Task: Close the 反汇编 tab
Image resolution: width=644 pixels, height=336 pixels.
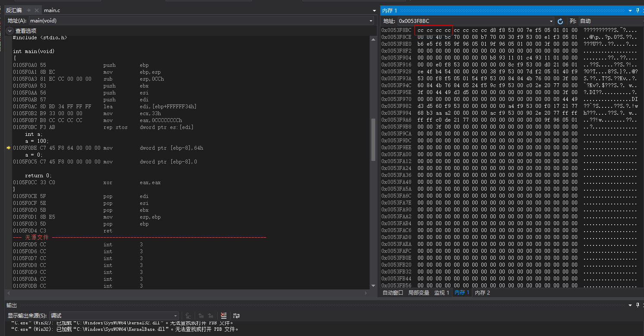Action: coord(36,10)
